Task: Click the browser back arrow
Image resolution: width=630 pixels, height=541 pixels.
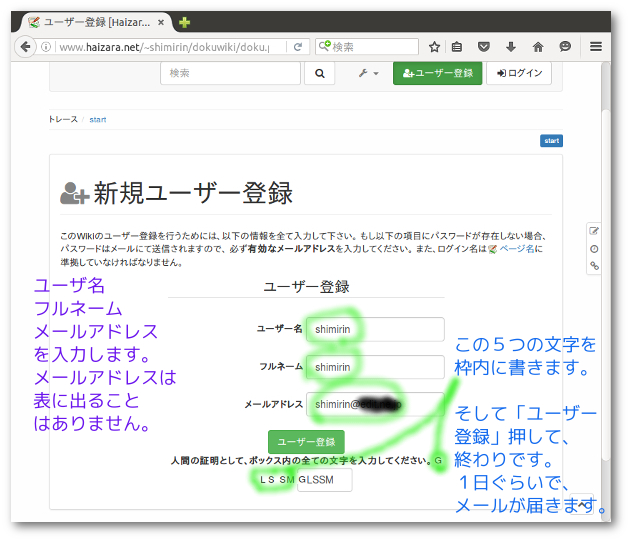Action: click(27, 46)
